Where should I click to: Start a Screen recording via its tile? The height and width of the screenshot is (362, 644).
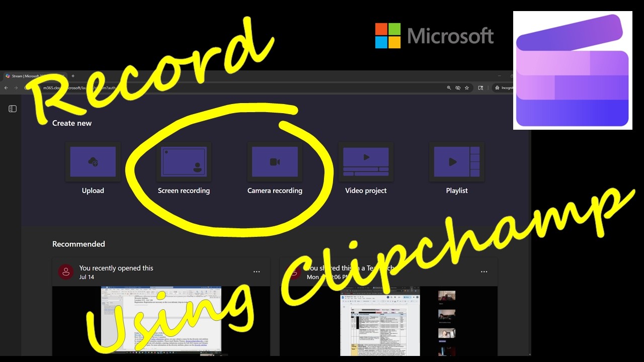(x=184, y=162)
